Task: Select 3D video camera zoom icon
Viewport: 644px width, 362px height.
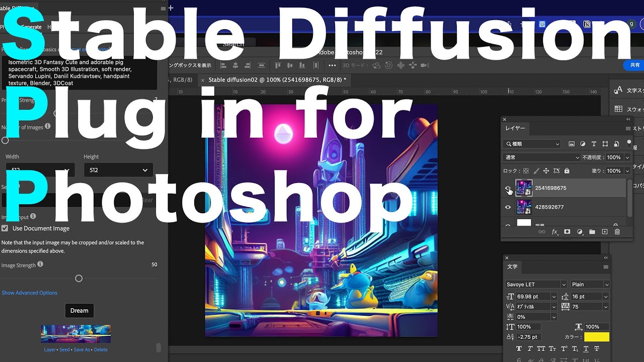Action: 425,65
